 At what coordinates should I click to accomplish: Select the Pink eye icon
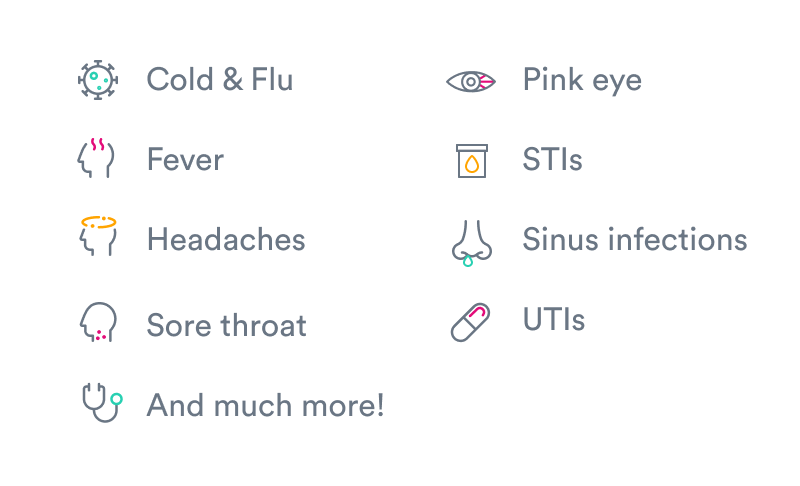pos(470,81)
